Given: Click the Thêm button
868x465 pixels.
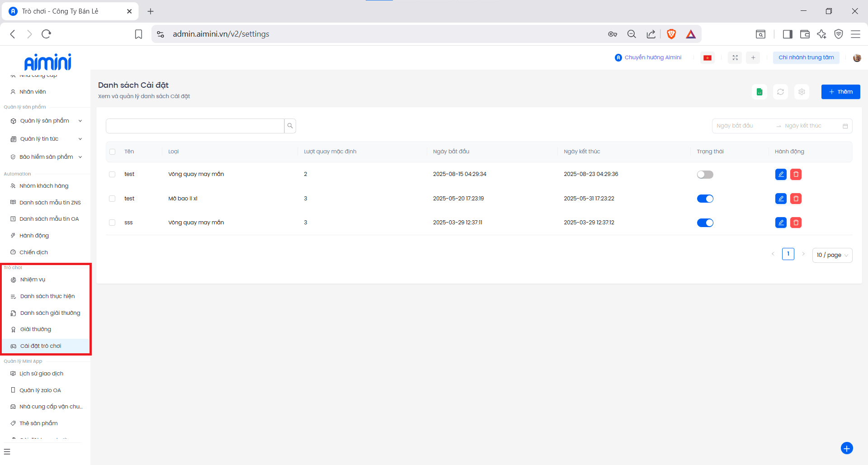Looking at the screenshot, I should coord(840,92).
